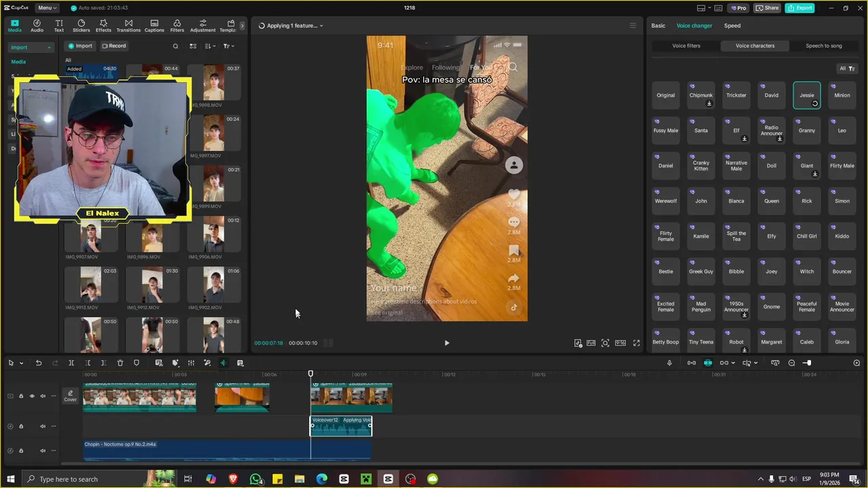Switch to the Speech to song tab
868x488 pixels.
tap(824, 46)
